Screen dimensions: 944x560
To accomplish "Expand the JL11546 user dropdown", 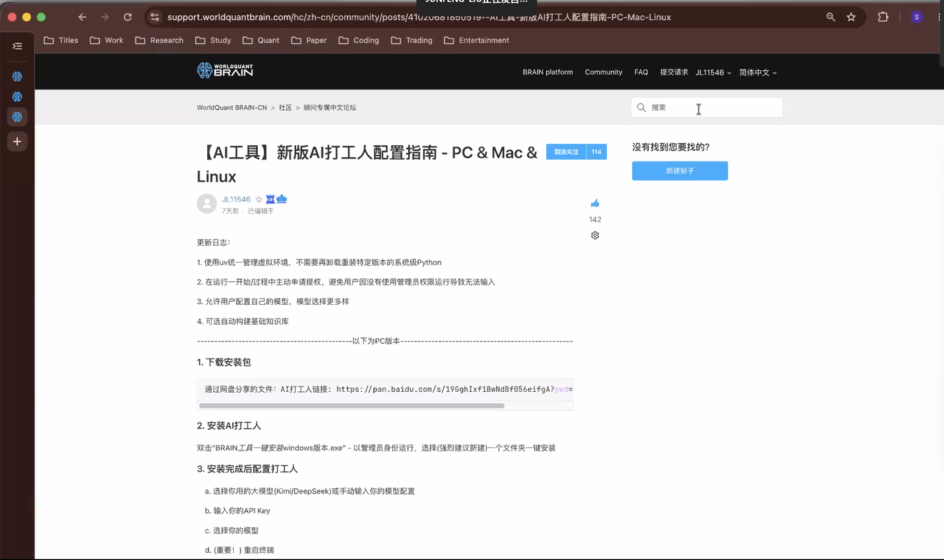I will [713, 73].
